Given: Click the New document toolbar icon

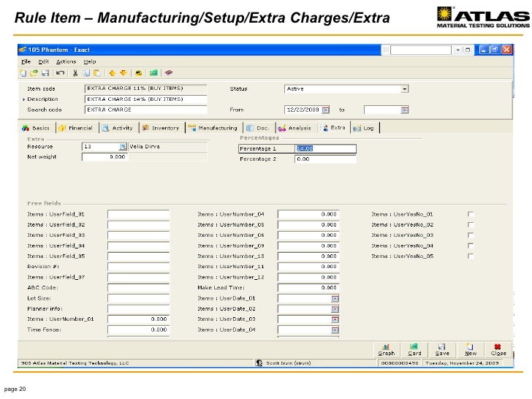Looking at the screenshot, I should click(x=23, y=73).
